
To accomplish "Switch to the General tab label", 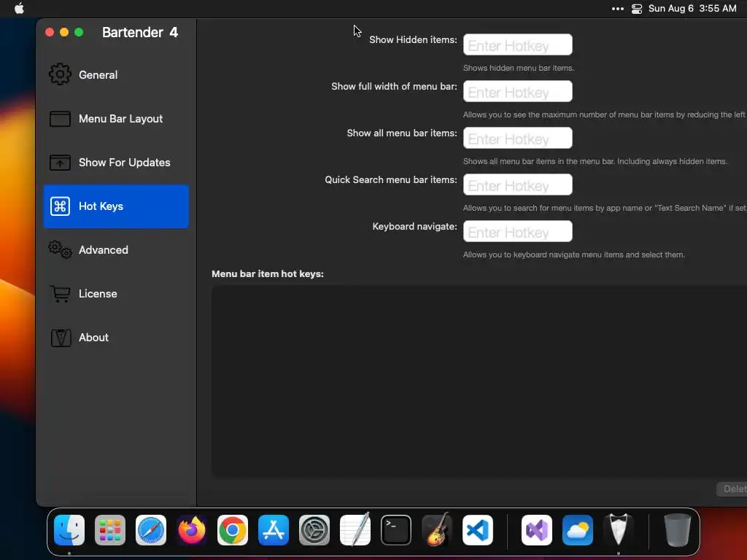I will point(98,75).
